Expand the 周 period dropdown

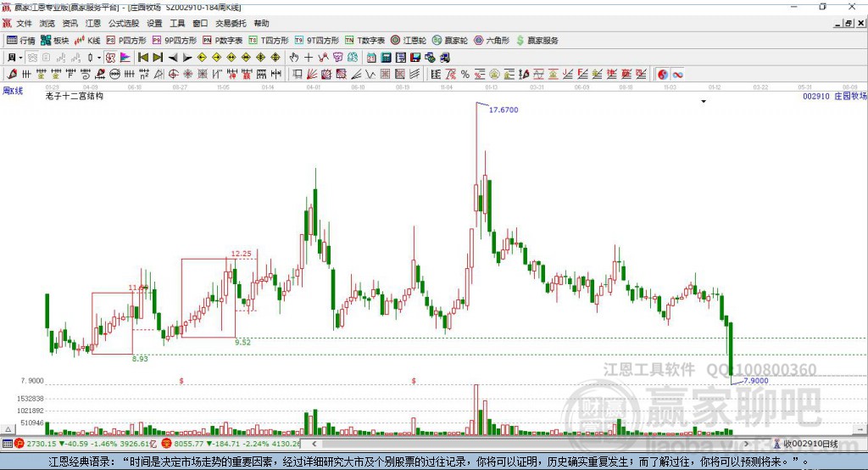click(x=20, y=58)
